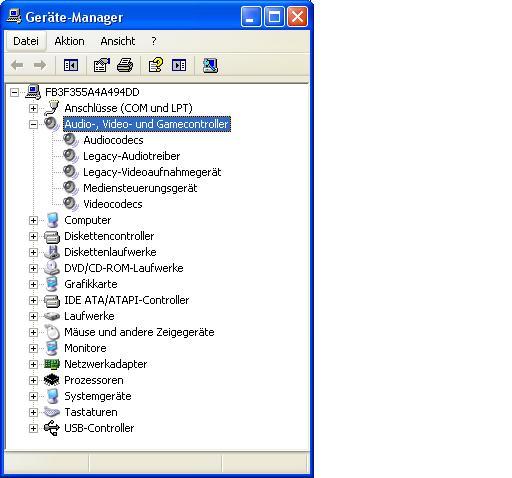
Task: Open the Help toolbar icon
Action: coord(155,65)
